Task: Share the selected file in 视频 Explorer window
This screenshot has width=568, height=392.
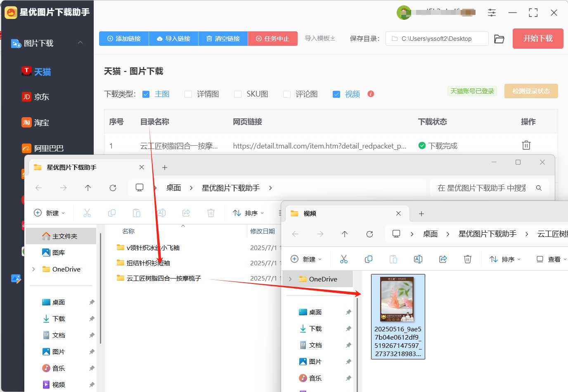Action: [443, 259]
